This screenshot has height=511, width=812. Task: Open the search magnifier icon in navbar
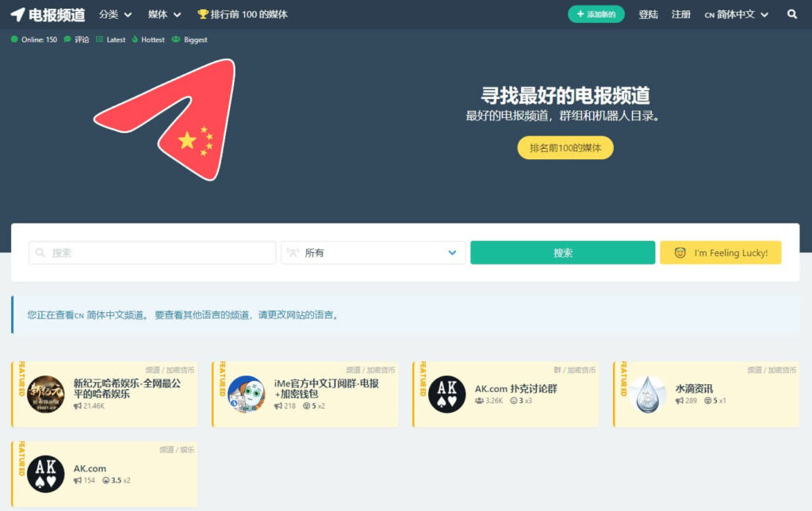tap(792, 14)
